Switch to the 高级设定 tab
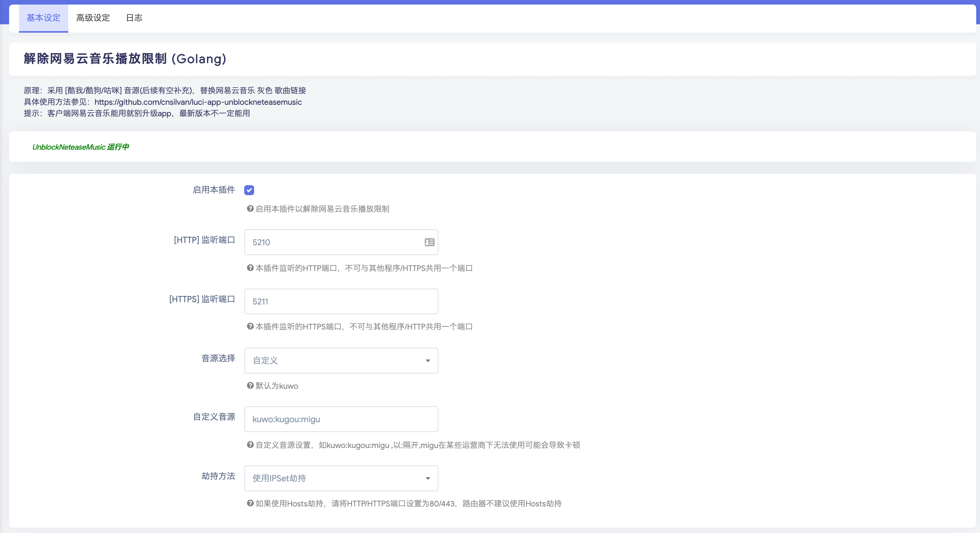This screenshot has height=533, width=980. tap(93, 18)
